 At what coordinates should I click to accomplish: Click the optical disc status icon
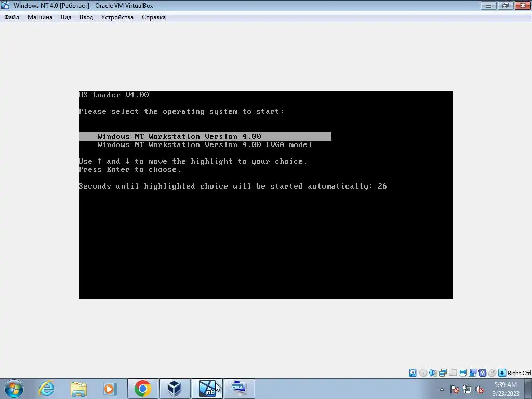pyautogui.click(x=423, y=373)
